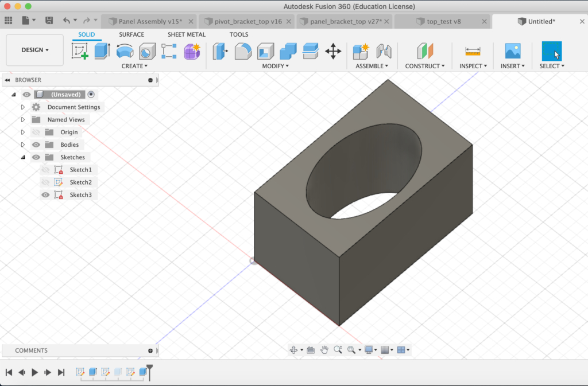Viewport: 588px width, 386px height.
Task: Open the Measure tool
Action: (x=473, y=52)
